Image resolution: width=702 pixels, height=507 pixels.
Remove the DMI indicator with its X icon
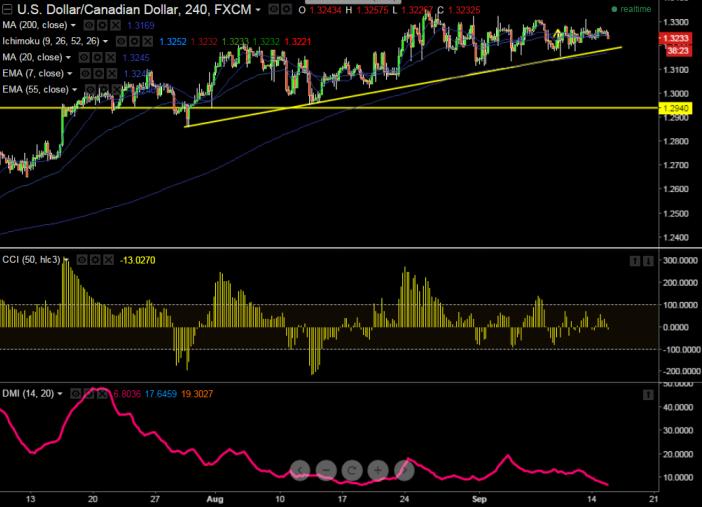pyautogui.click(x=103, y=394)
